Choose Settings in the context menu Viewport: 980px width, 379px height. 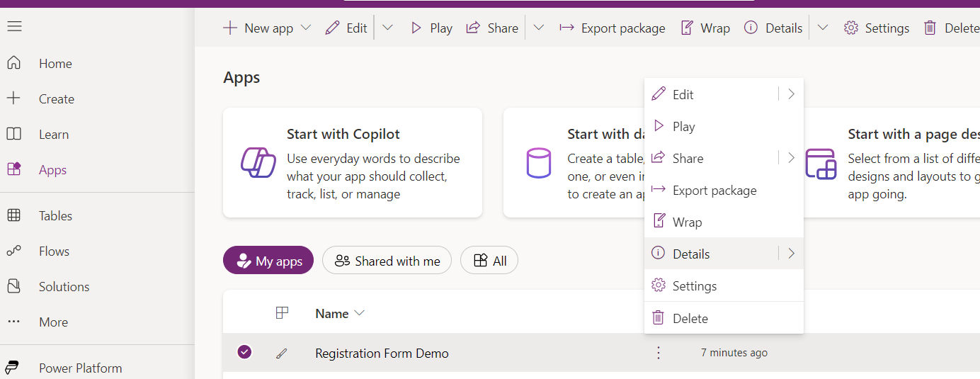724,285
